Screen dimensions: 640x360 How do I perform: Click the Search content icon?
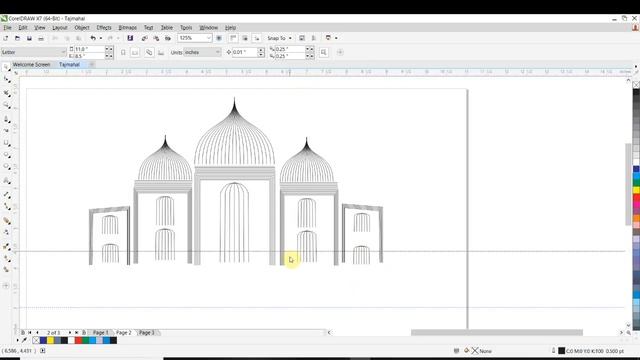130,38
